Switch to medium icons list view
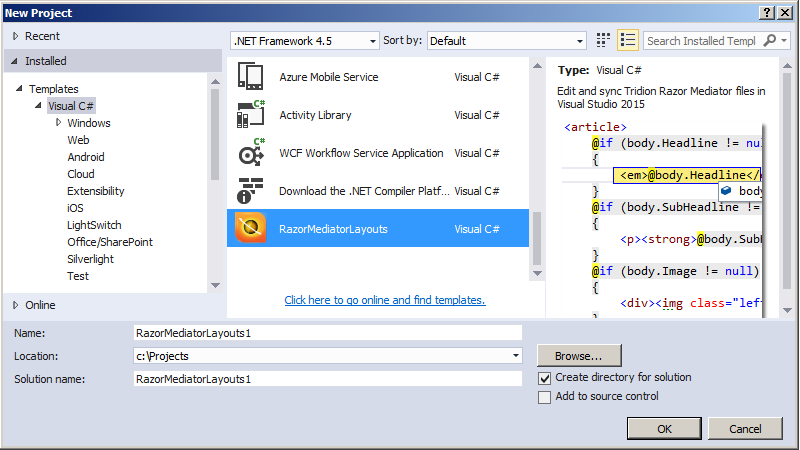This screenshot has width=800, height=450. (628, 40)
